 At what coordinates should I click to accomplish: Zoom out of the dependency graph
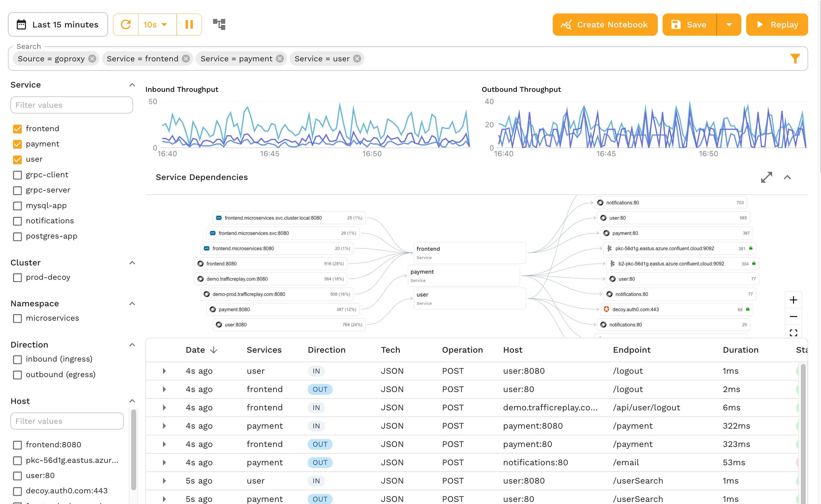coord(794,316)
